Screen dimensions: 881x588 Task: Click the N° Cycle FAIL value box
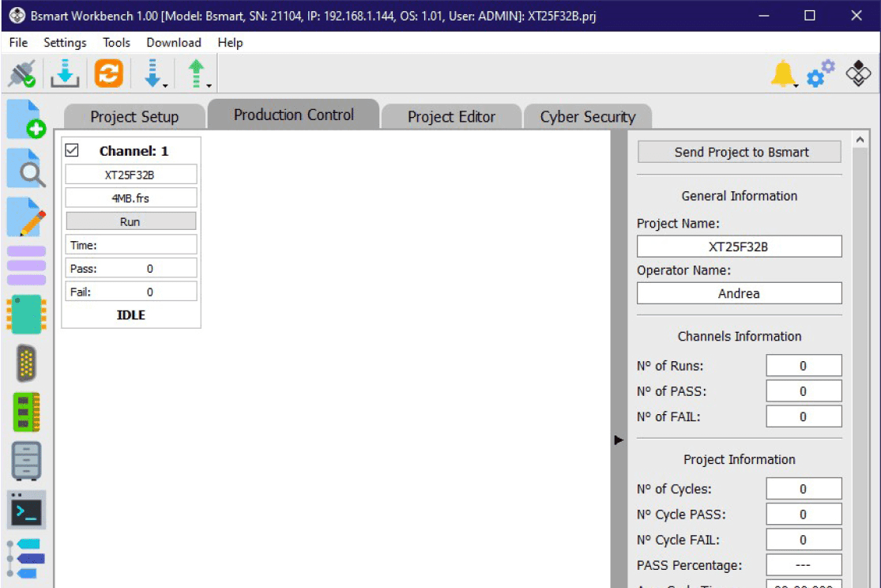click(x=804, y=540)
